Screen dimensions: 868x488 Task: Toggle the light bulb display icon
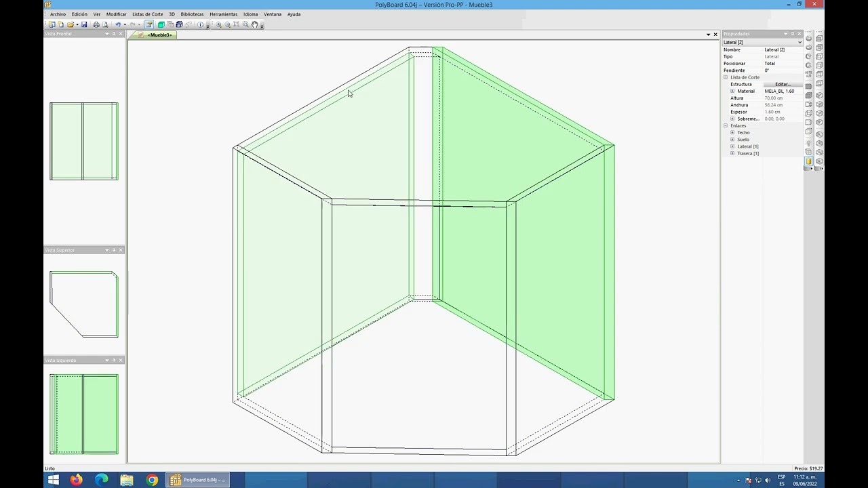[808, 142]
